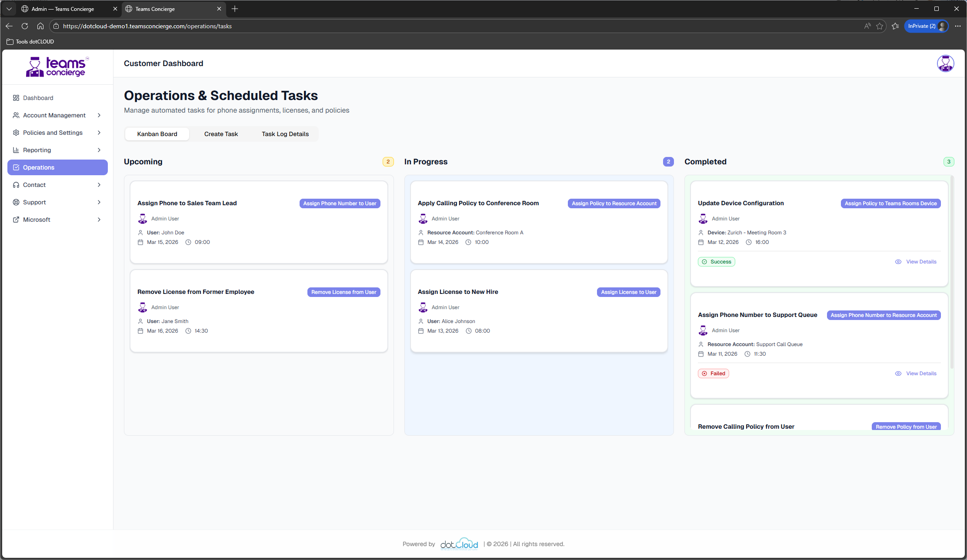
Task: Open the admin avatar in the top-right corner
Action: pyautogui.click(x=945, y=63)
